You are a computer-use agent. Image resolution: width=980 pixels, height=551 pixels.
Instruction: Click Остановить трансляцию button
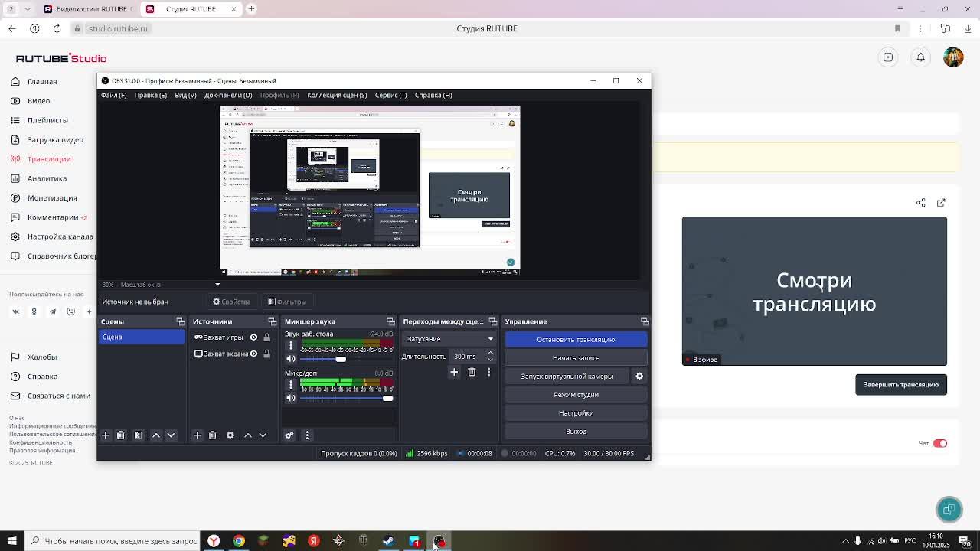pyautogui.click(x=576, y=339)
